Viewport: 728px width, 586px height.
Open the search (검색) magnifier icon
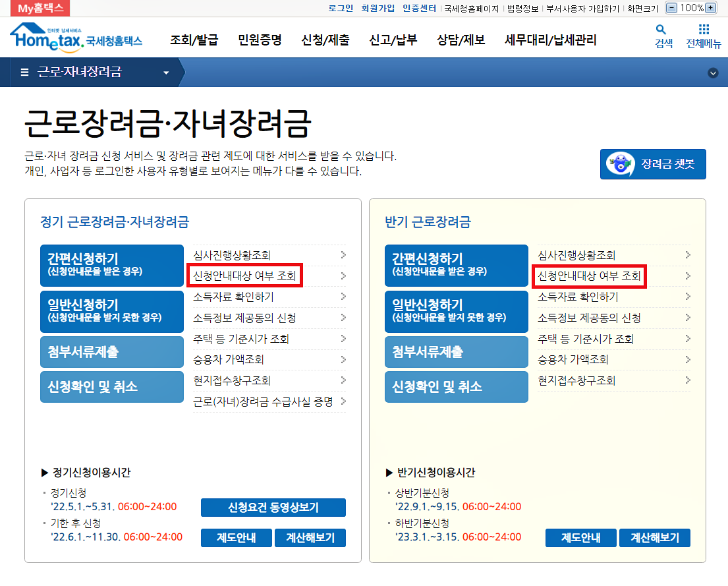(x=660, y=30)
